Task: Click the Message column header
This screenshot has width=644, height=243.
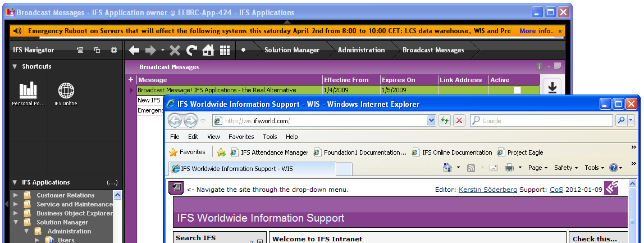Action: (x=230, y=80)
